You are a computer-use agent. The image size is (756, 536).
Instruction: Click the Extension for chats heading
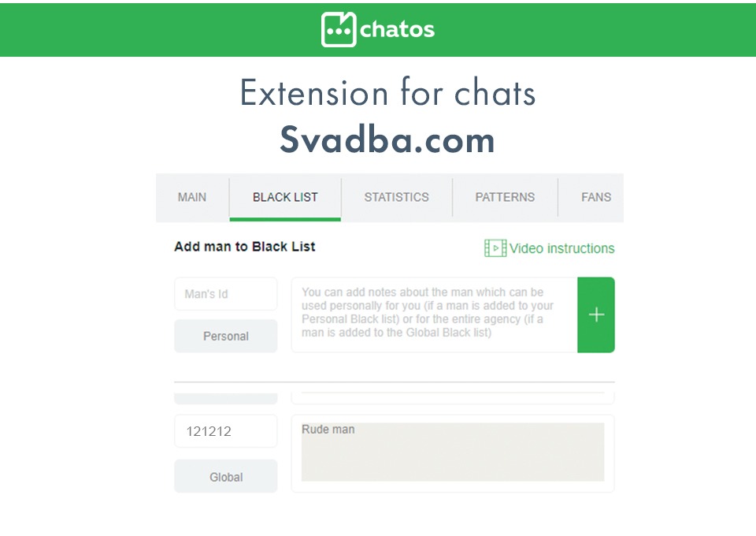(x=387, y=93)
